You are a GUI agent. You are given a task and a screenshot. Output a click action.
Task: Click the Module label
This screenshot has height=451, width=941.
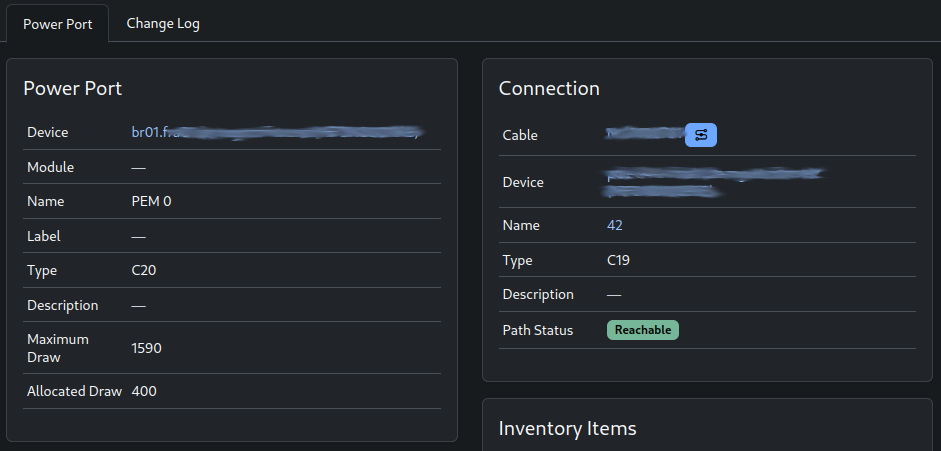point(50,167)
